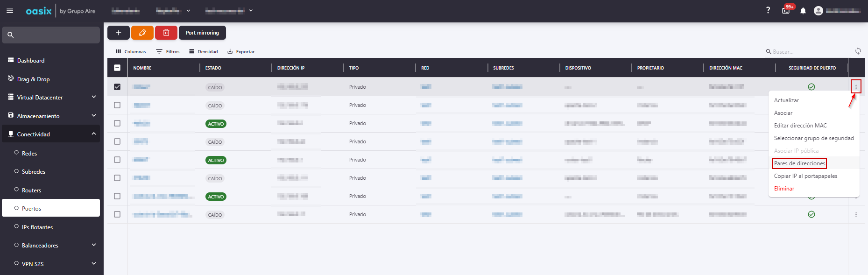Click the refresh icon above the table

point(858,51)
